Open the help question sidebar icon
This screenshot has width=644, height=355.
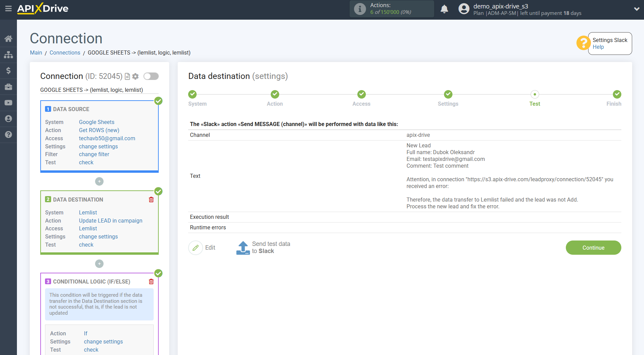8,134
